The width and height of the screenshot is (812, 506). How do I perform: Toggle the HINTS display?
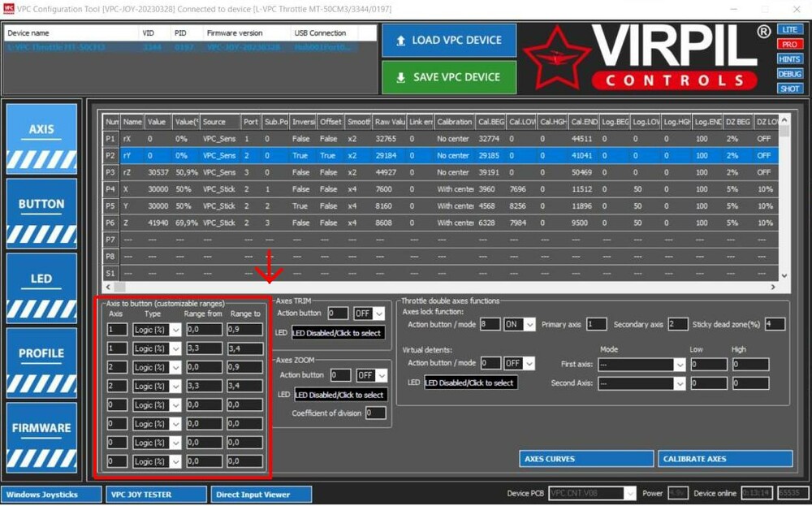click(789, 58)
